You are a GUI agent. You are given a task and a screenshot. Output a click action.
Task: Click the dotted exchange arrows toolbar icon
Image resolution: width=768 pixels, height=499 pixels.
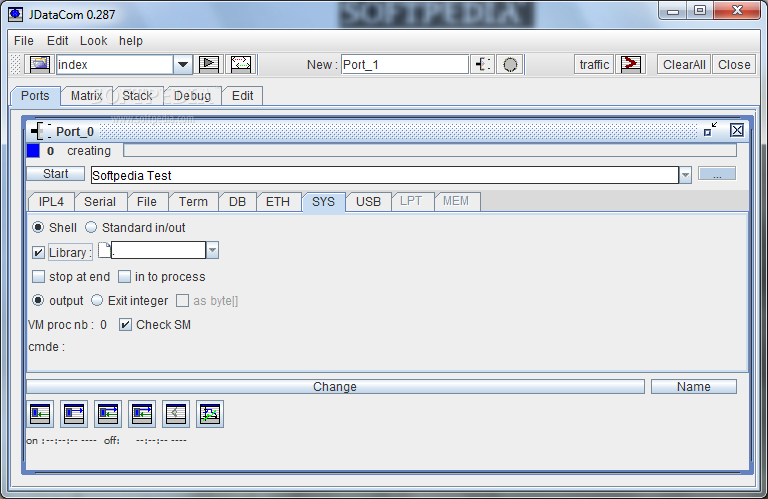pyautogui.click(x=241, y=64)
